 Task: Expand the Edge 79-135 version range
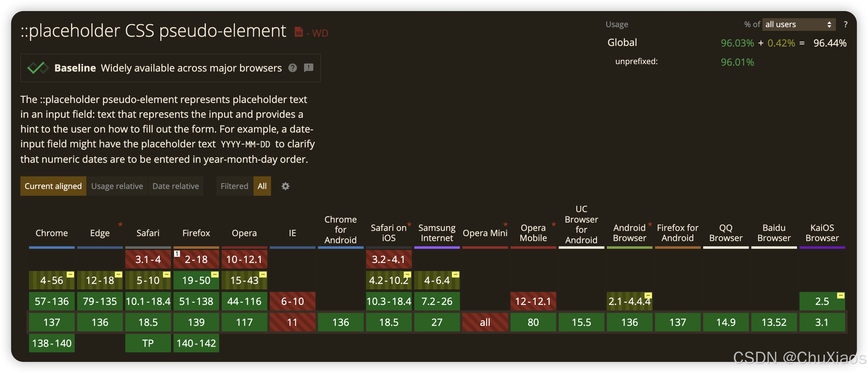click(x=100, y=301)
